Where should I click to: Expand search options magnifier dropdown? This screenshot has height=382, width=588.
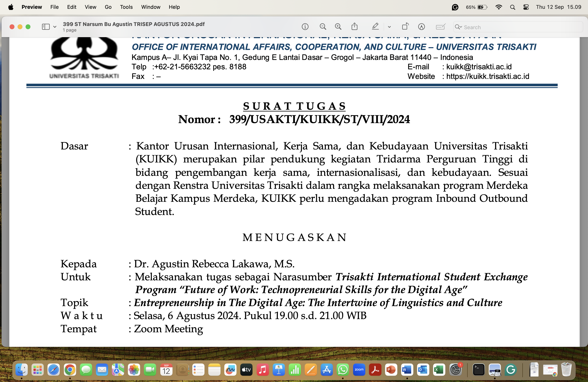tap(459, 27)
